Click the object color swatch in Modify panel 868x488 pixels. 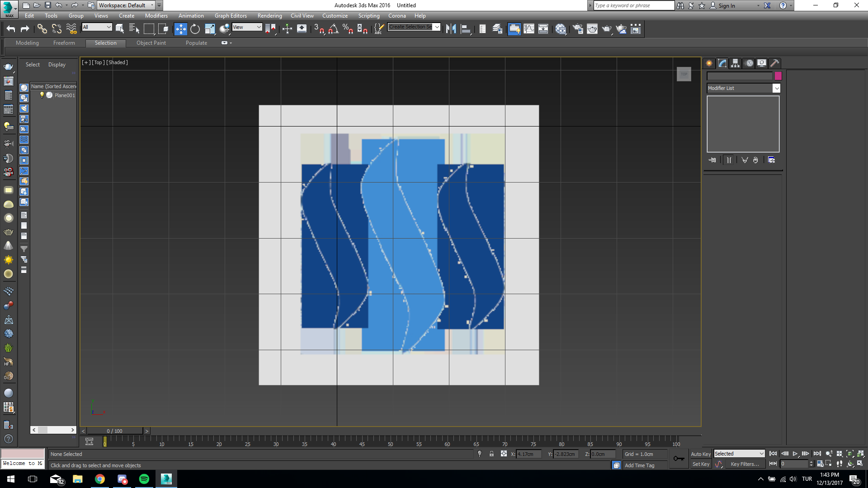coord(778,76)
